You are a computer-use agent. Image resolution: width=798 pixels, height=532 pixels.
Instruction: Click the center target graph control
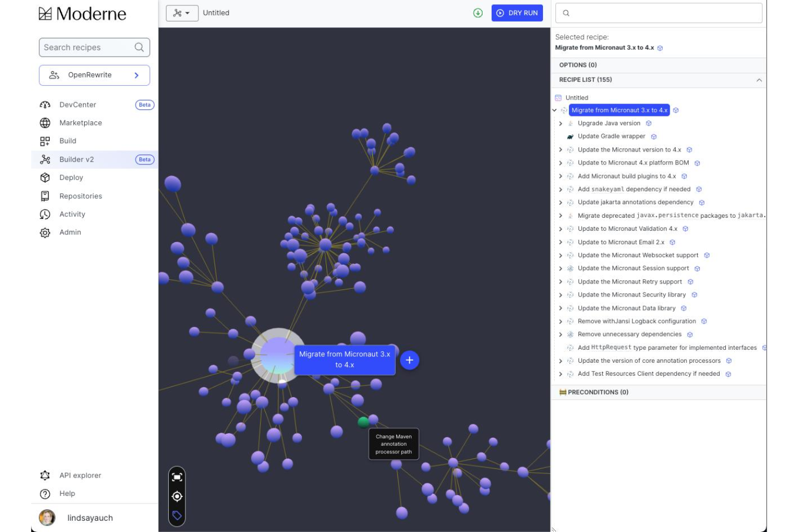pos(177,496)
